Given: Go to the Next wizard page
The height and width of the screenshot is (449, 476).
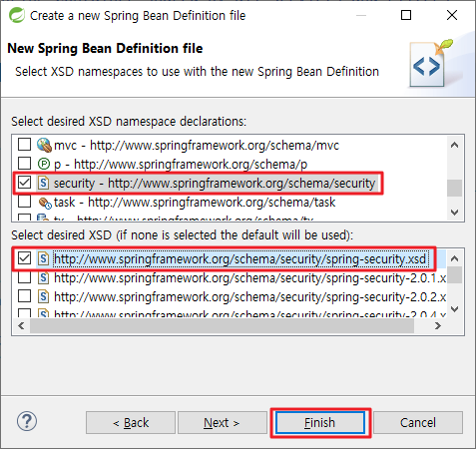Looking at the screenshot, I should pyautogui.click(x=223, y=423).
